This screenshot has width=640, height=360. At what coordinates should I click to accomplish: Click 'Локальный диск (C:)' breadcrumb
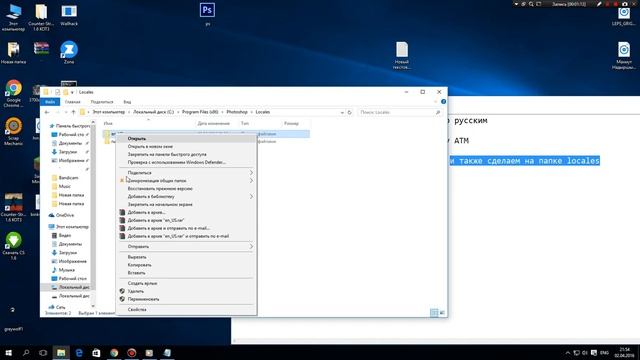click(153, 112)
